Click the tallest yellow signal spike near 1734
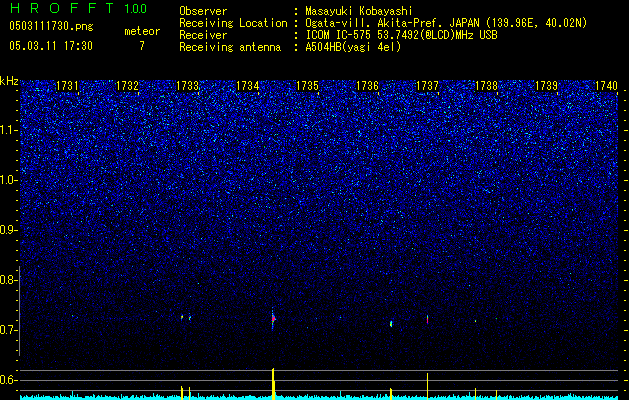This screenshot has height=400, width=629. 273,383
